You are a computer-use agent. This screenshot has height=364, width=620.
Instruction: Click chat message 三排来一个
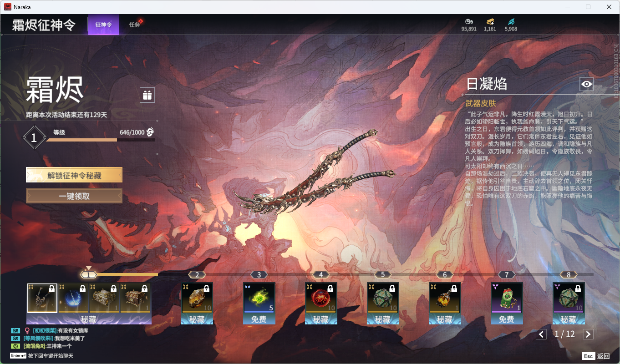60,346
